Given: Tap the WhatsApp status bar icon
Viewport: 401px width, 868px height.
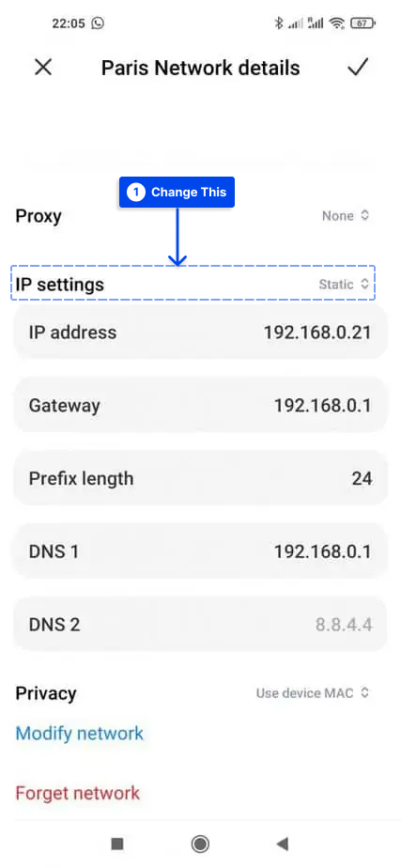Looking at the screenshot, I should pyautogui.click(x=98, y=23).
